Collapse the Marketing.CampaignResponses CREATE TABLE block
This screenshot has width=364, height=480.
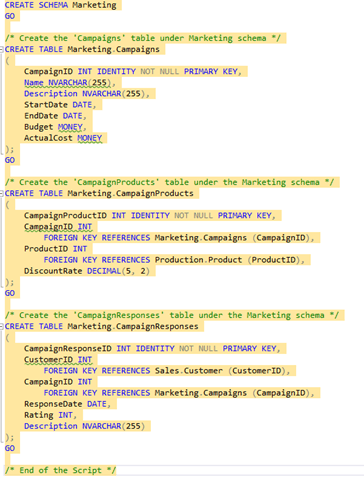click(2, 326)
